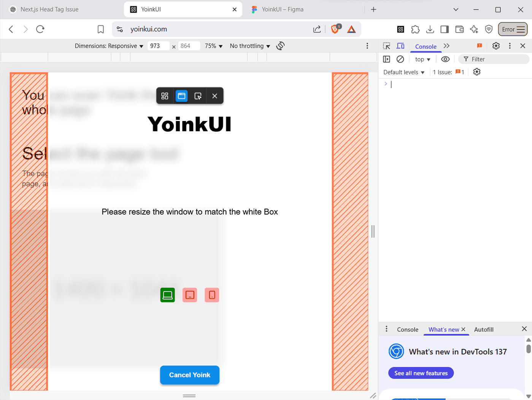Open the tab search dropdown arrow
Image resolution: width=532 pixels, height=400 pixels.
click(456, 10)
